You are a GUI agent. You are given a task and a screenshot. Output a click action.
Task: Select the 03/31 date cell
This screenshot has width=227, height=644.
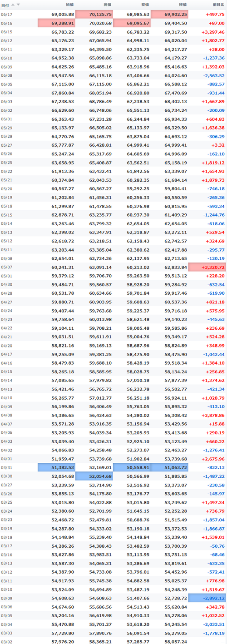(x=7, y=467)
